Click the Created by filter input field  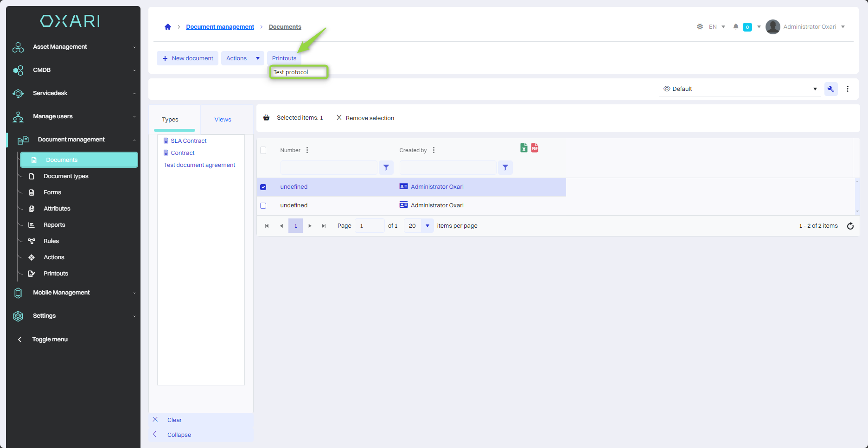tap(447, 168)
